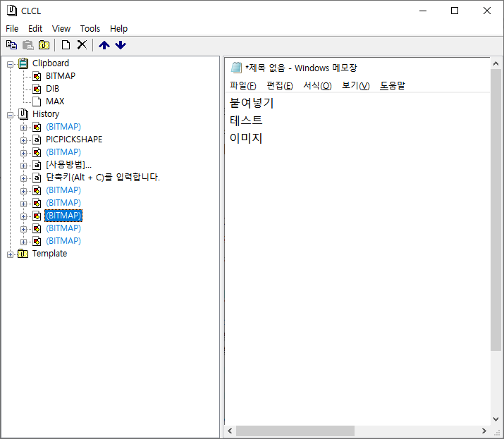Click the new item toolbar icon
Image resolution: width=504 pixels, height=439 pixels.
(66, 45)
